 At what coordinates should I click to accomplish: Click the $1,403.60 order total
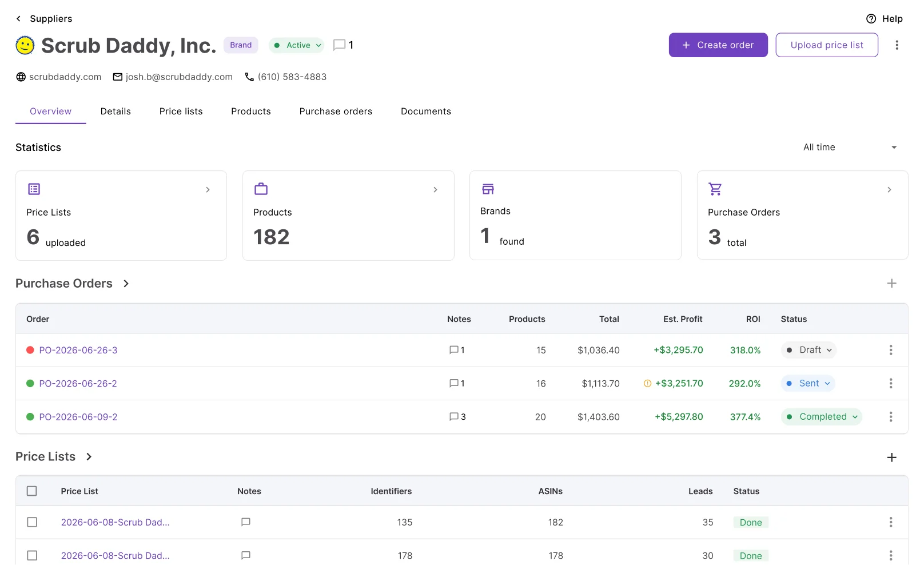pyautogui.click(x=599, y=417)
